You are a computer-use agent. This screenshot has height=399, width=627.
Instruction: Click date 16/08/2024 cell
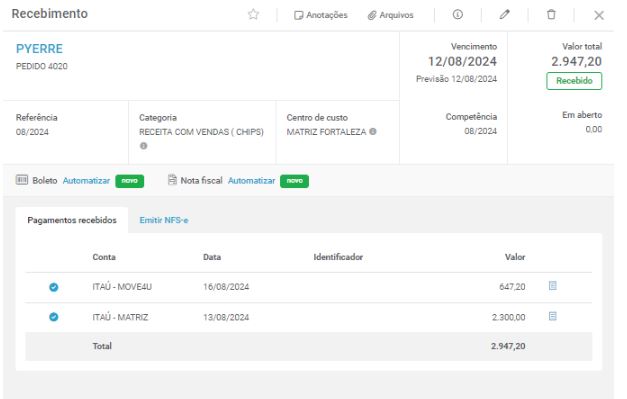(226, 287)
